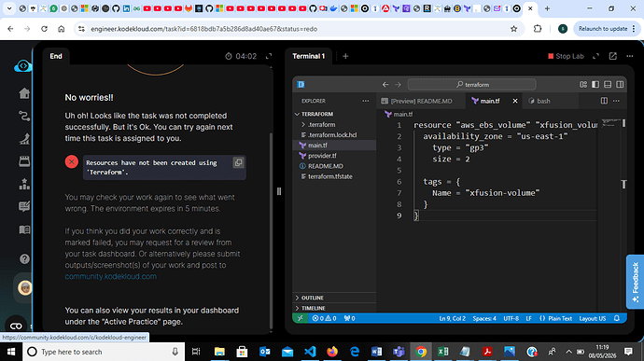Viewport: 644px width, 361px height.
Task: Go forward in editor navigation
Action: point(398,85)
